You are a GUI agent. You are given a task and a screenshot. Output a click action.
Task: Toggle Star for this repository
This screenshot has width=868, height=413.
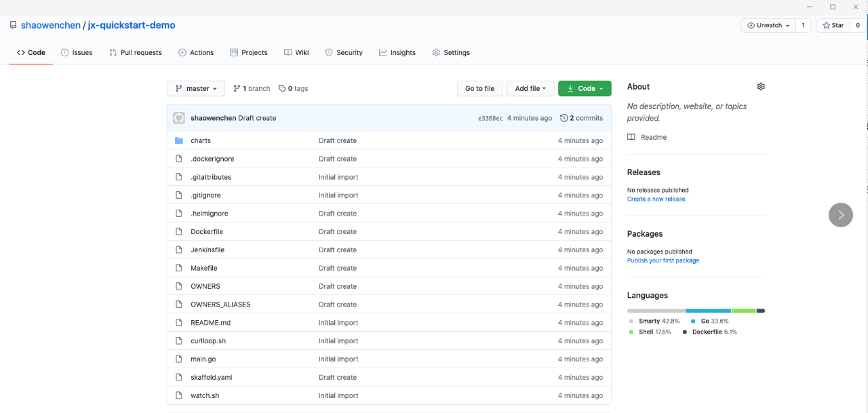[x=833, y=25]
